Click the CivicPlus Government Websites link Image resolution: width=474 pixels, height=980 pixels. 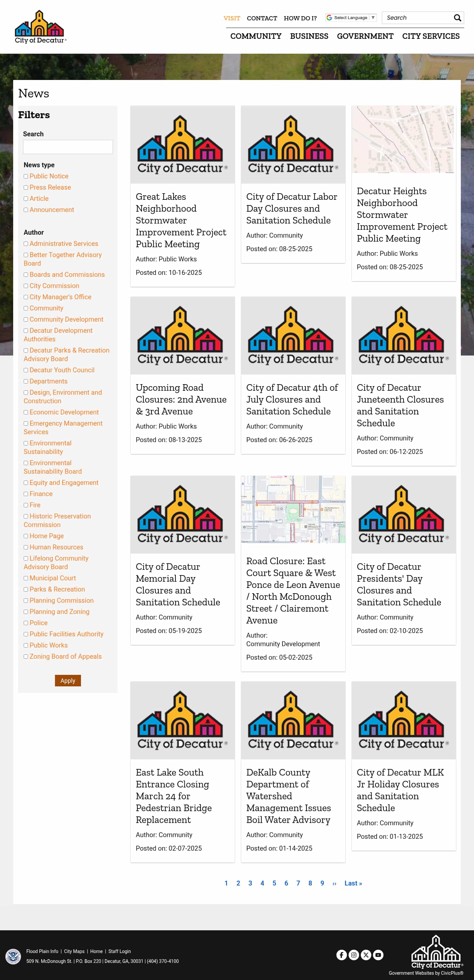(x=426, y=973)
